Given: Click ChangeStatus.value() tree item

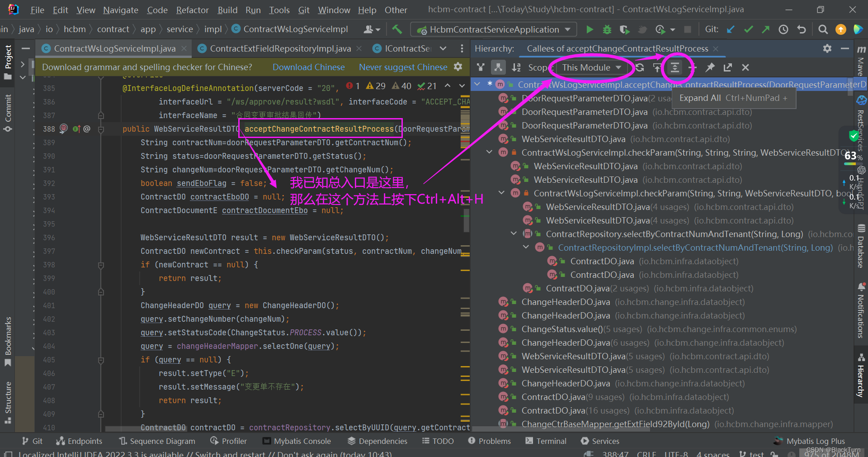Looking at the screenshot, I should click(x=562, y=329).
